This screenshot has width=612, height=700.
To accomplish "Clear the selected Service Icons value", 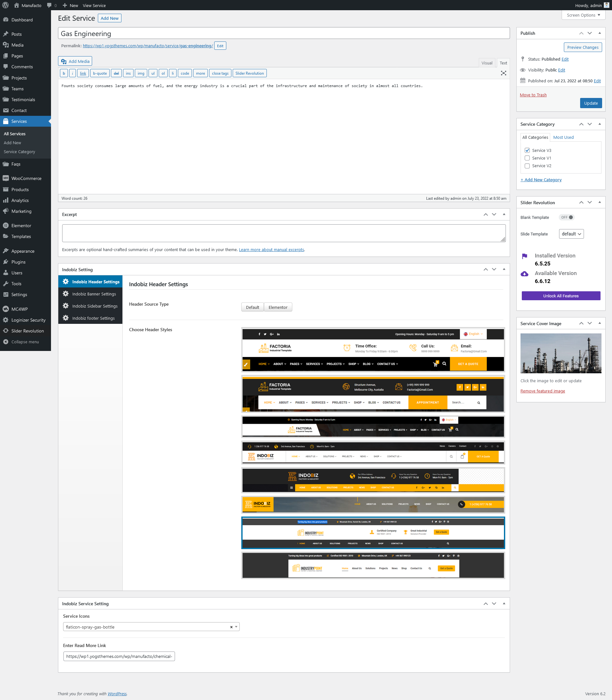I will click(231, 627).
